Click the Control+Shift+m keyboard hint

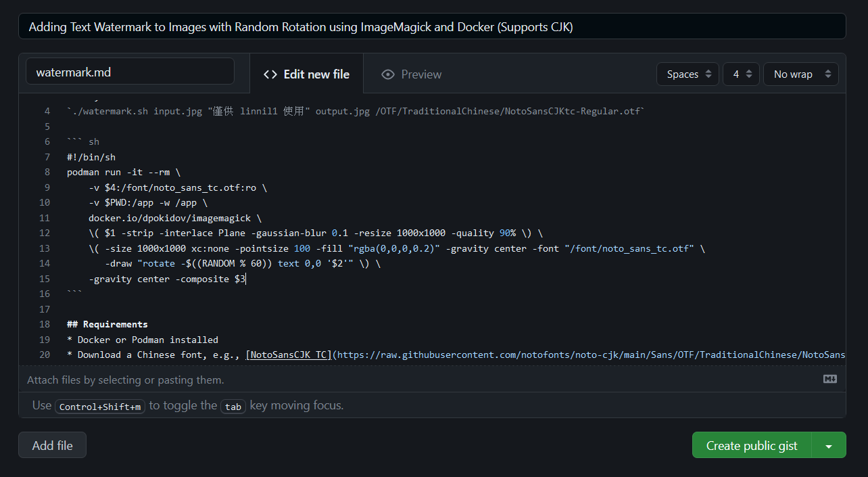point(100,407)
